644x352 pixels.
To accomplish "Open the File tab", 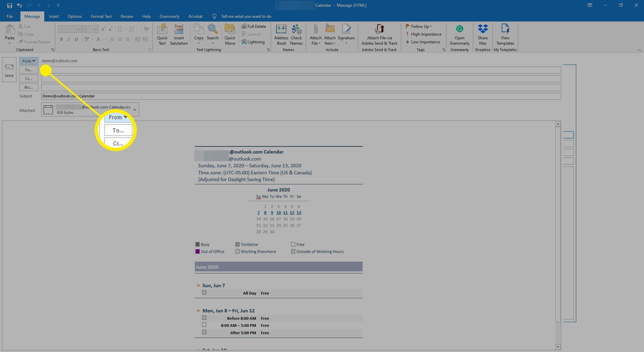I will tap(10, 16).
